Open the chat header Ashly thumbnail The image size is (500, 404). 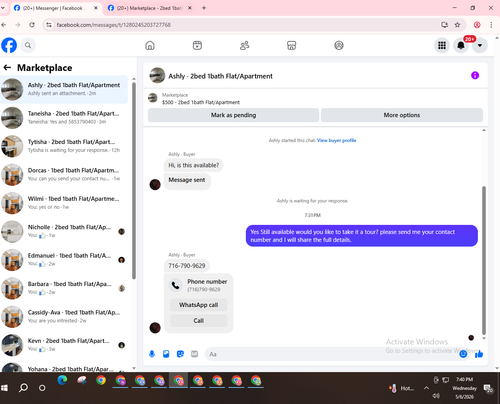coord(157,75)
